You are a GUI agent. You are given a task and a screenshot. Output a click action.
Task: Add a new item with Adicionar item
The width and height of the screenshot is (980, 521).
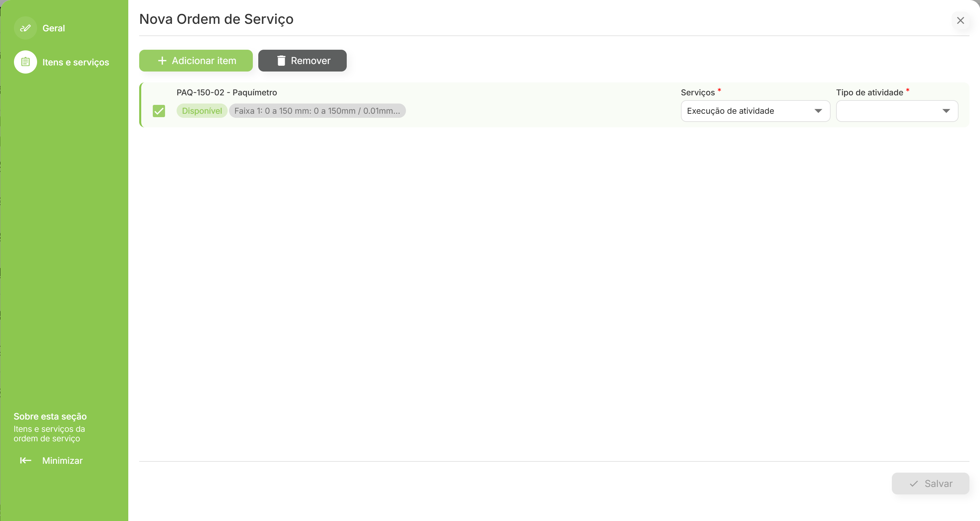(x=196, y=61)
